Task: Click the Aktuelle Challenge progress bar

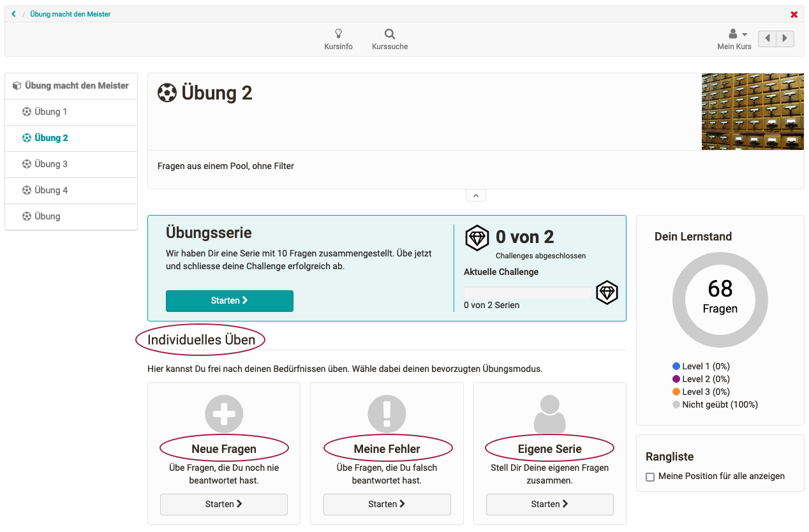Action: [528, 293]
